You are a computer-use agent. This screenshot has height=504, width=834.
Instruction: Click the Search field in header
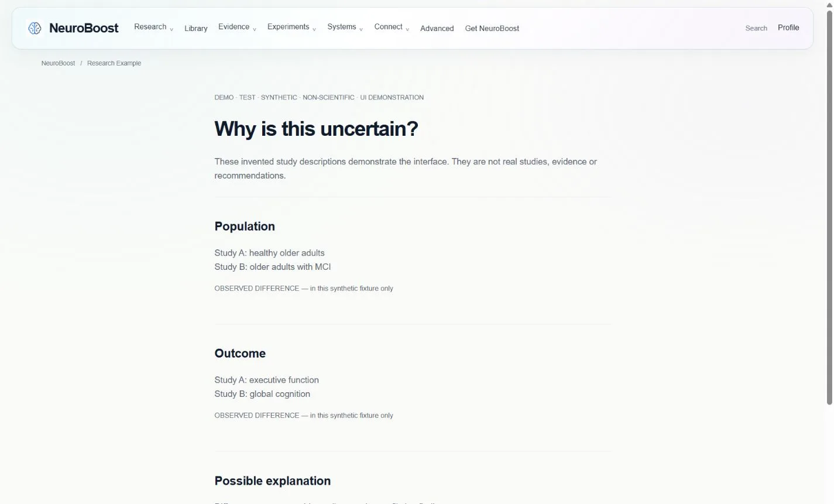click(x=756, y=28)
